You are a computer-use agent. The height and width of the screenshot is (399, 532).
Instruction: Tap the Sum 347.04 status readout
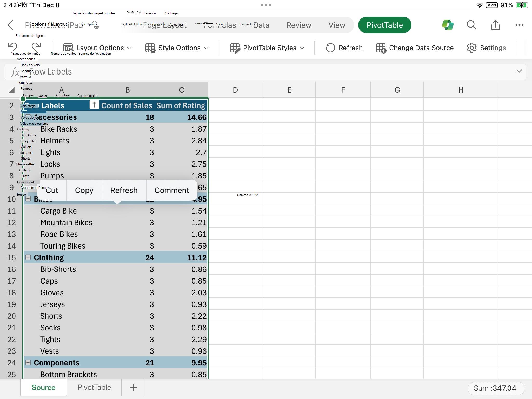coord(496,388)
